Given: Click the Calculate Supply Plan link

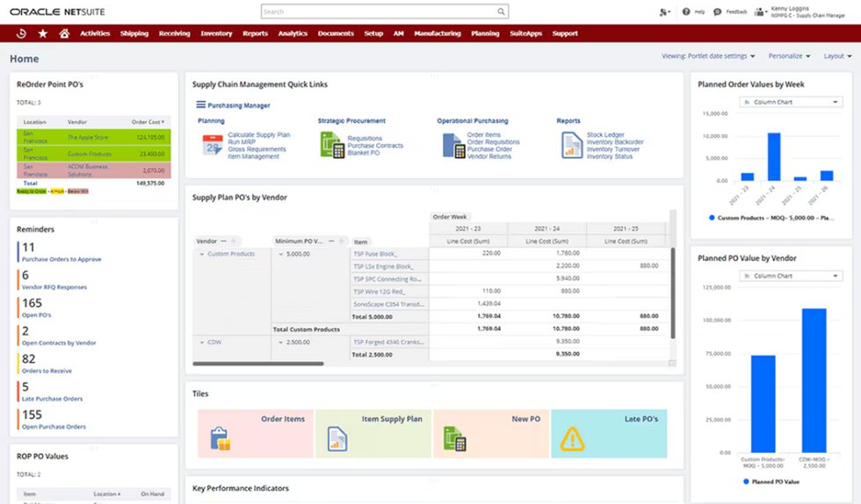Looking at the screenshot, I should 258,135.
